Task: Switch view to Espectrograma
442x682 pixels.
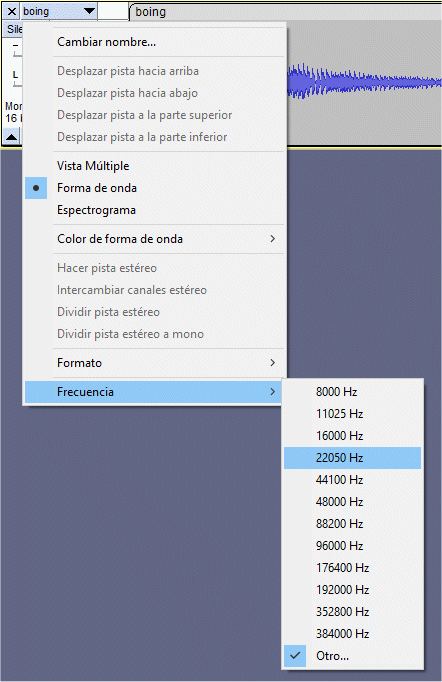Action: pyautogui.click(x=154, y=210)
